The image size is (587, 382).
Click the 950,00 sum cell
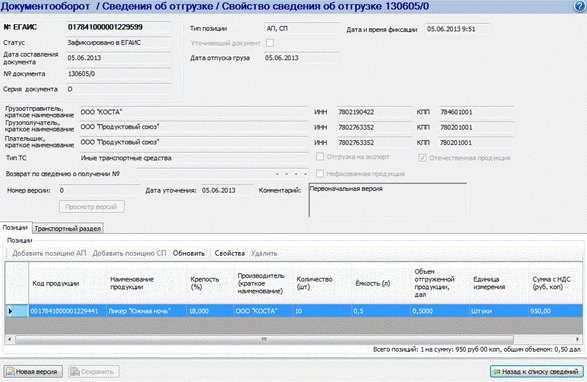click(x=556, y=311)
